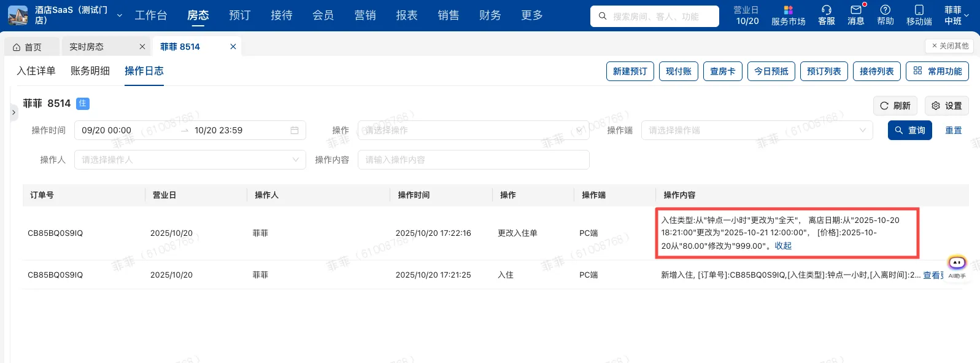Select the 菲菲 8514 tab
This screenshot has width=980, height=363.
point(180,47)
